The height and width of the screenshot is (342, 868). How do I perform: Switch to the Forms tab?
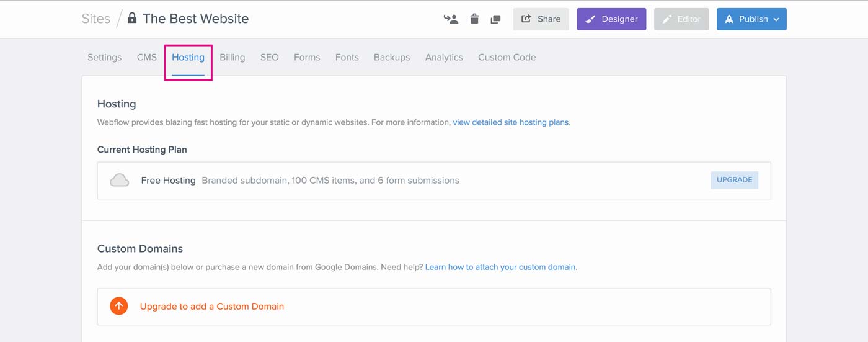[x=307, y=57]
